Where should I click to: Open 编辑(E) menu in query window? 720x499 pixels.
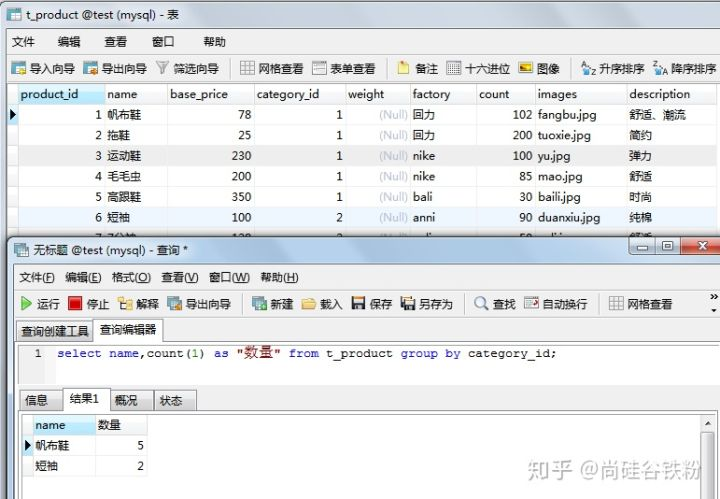(x=83, y=277)
